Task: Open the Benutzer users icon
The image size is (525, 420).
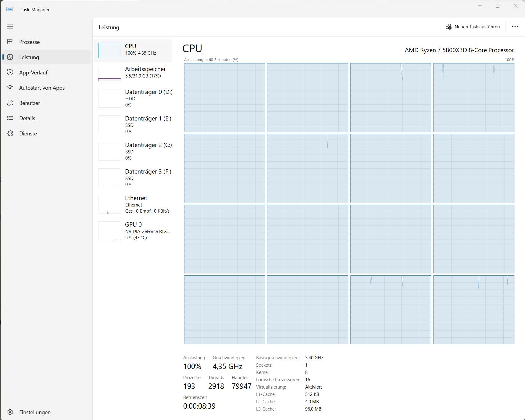Action: coord(10,103)
